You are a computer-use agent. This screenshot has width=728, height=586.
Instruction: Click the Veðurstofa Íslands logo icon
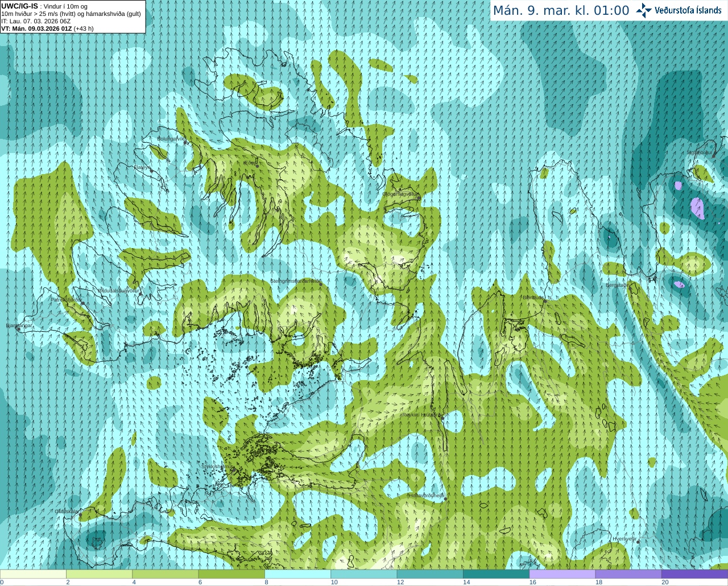click(644, 10)
